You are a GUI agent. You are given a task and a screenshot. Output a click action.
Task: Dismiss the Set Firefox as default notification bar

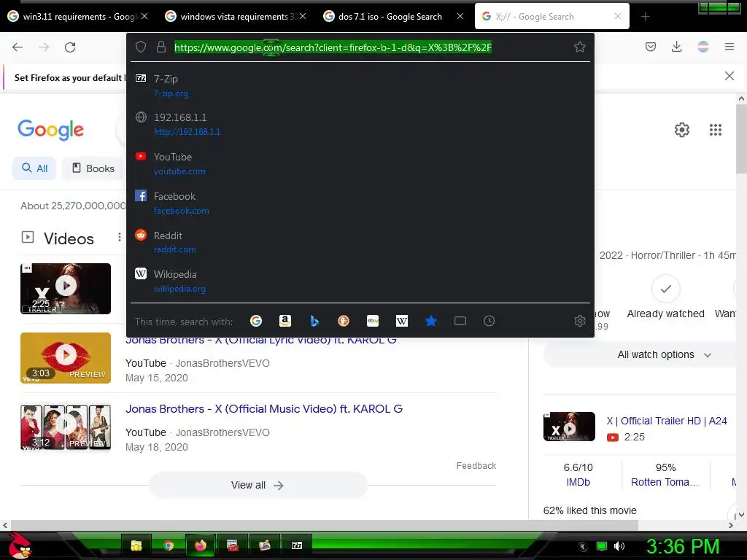(729, 76)
